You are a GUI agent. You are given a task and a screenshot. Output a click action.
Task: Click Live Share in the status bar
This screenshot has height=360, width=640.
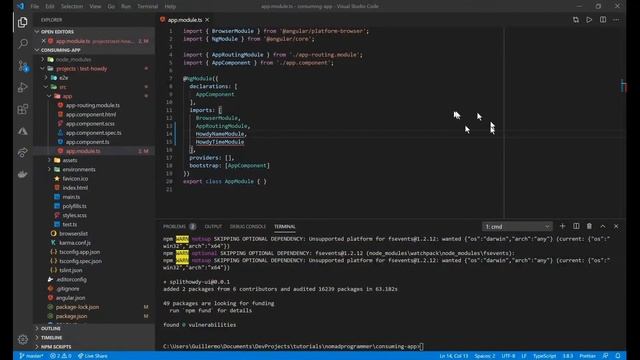click(93, 356)
